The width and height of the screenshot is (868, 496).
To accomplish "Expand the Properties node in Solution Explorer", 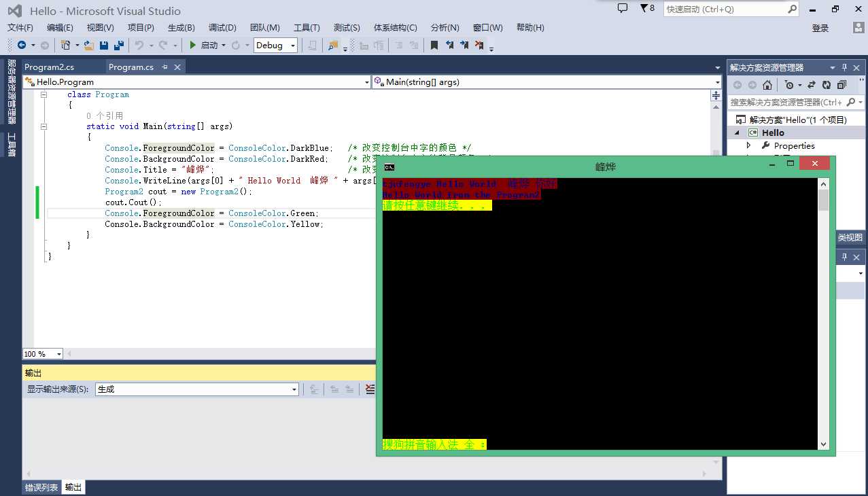I will pyautogui.click(x=749, y=146).
